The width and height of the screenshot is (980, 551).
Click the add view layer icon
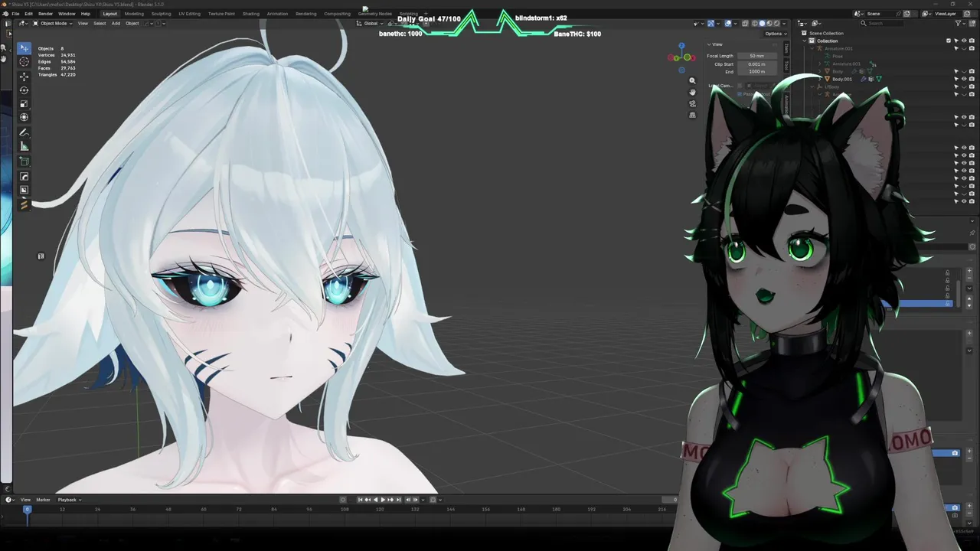coord(967,14)
